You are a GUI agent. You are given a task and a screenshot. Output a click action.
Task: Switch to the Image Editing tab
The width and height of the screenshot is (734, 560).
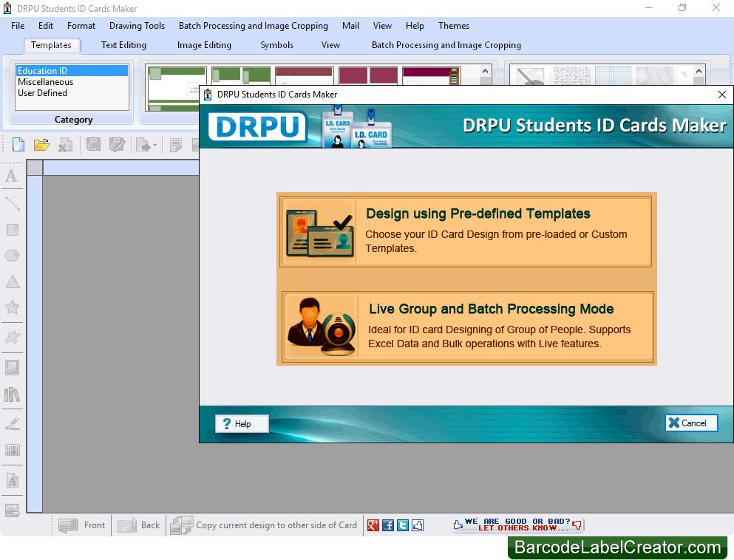(204, 45)
